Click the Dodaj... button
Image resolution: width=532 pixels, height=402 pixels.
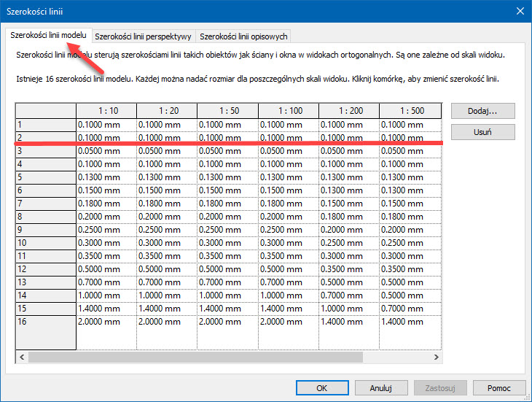(x=482, y=111)
